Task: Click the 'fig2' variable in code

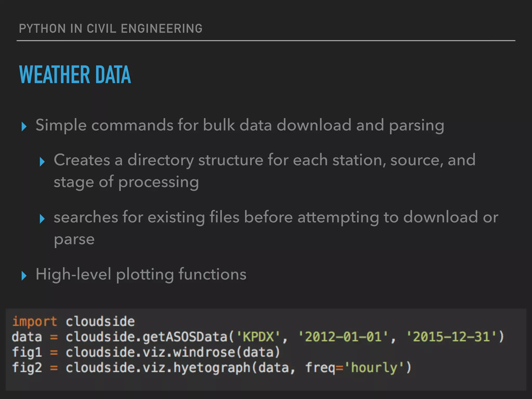Action: [27, 368]
